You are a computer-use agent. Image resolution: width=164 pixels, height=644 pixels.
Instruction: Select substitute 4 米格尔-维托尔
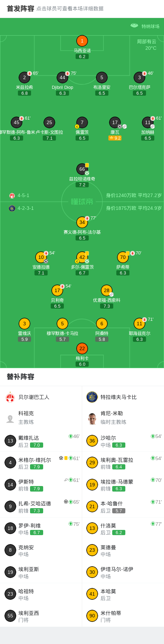click(x=41, y=463)
